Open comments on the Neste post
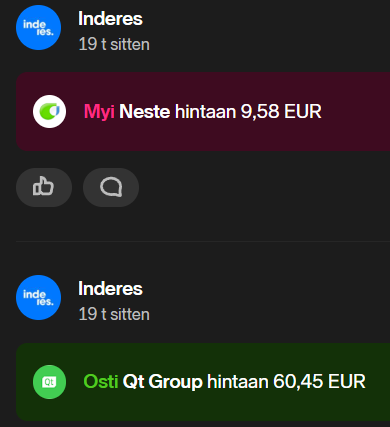 [111, 187]
